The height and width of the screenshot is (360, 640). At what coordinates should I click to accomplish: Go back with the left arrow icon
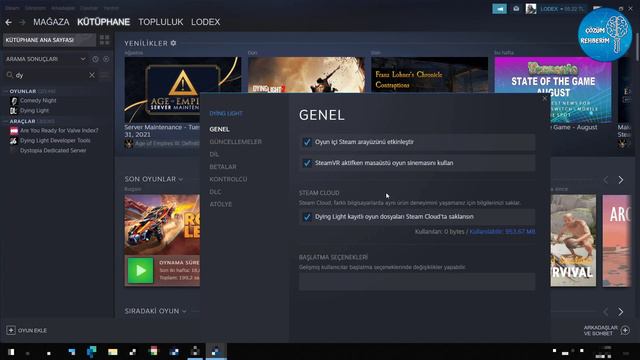coord(9,22)
